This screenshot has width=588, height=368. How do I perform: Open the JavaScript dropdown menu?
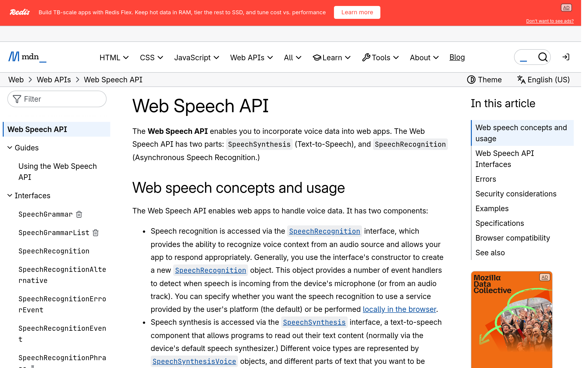click(197, 57)
